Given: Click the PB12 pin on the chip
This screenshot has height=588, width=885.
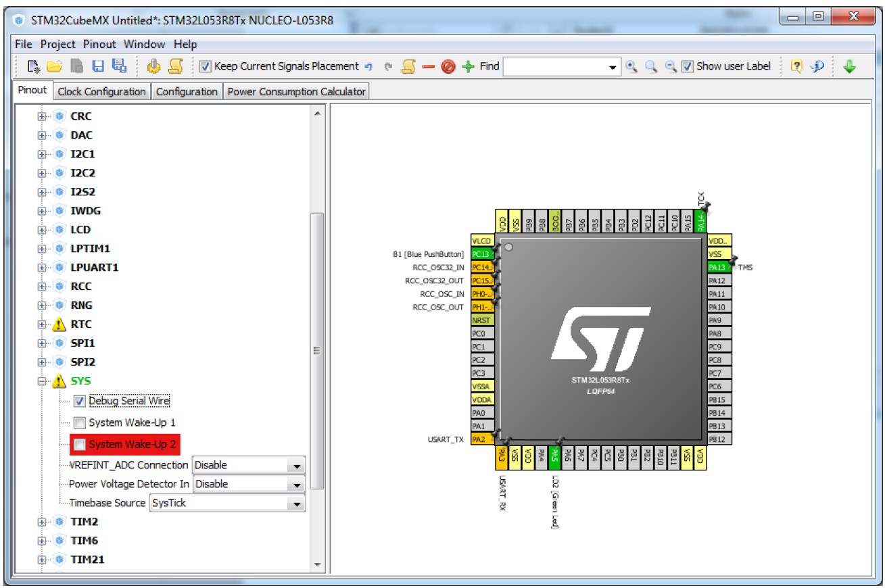Looking at the screenshot, I should [719, 439].
